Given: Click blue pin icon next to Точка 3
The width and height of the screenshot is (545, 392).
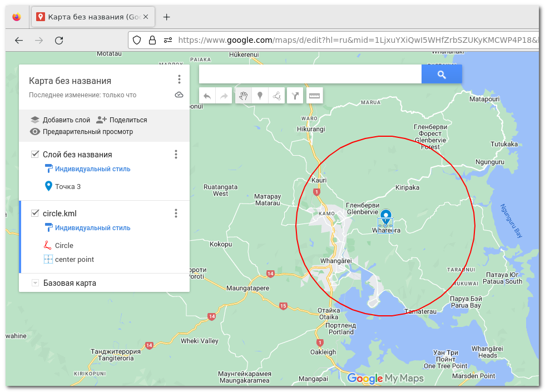Looking at the screenshot, I should (48, 186).
